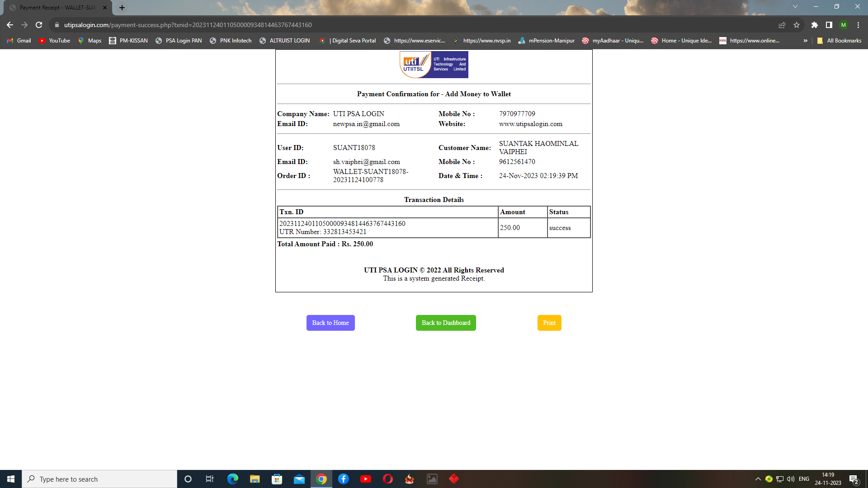Open the Chrome extensions puzzle icon
Screen dimensions: 868x488
[814, 25]
